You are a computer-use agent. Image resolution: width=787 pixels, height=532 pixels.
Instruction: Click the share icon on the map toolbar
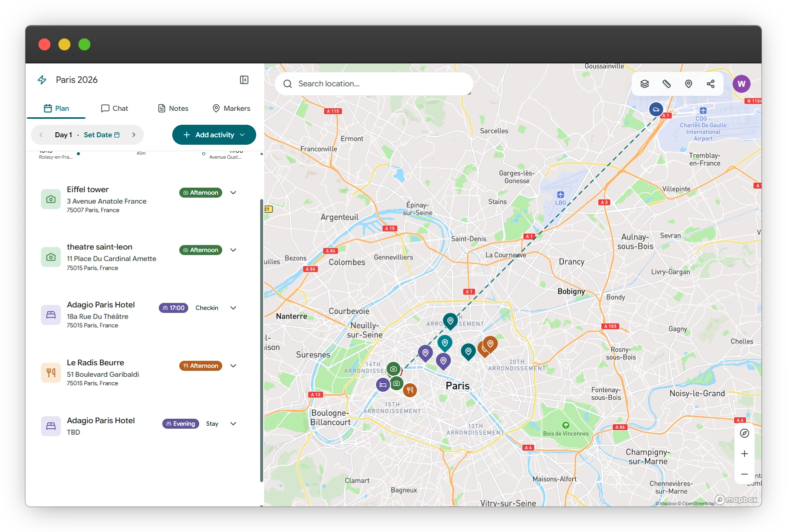[x=711, y=84]
